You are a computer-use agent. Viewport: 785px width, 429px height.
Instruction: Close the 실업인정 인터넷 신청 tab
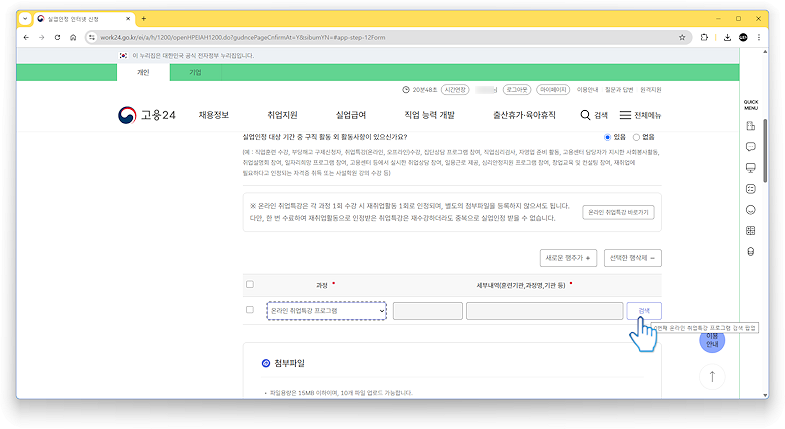(x=128, y=19)
